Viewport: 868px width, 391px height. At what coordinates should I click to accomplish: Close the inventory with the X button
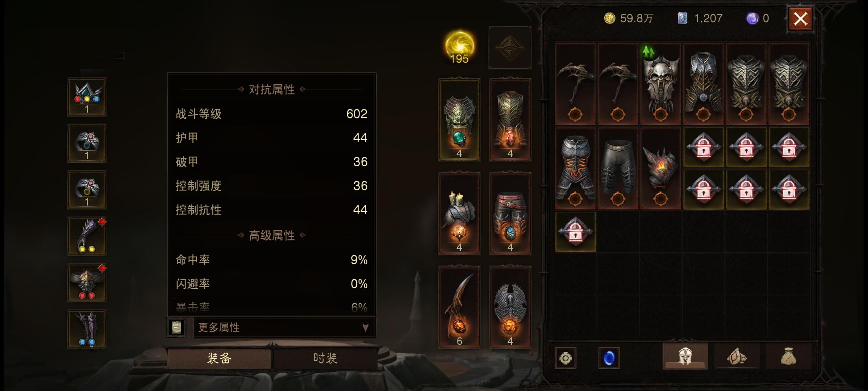[800, 19]
